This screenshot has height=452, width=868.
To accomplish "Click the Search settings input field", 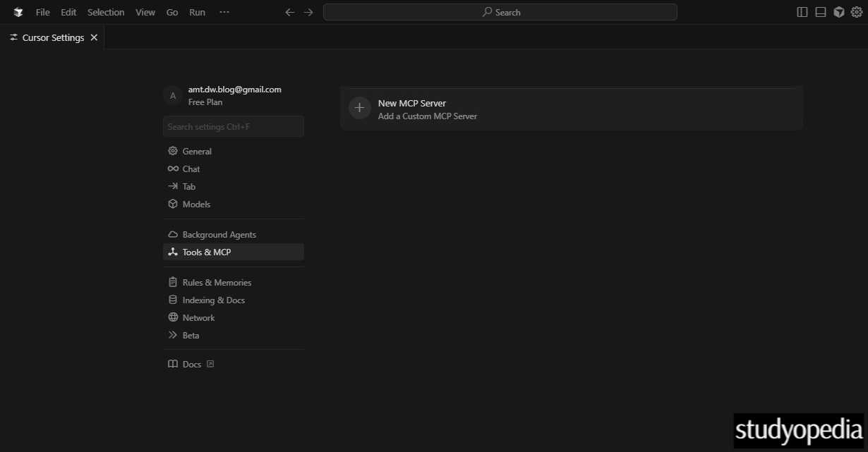I will point(233,126).
